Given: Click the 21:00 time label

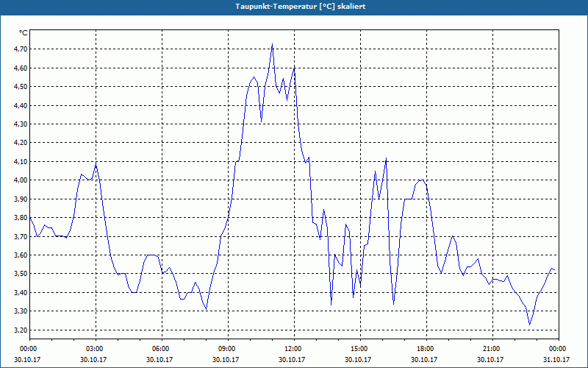Looking at the screenshot, I should pos(492,349).
